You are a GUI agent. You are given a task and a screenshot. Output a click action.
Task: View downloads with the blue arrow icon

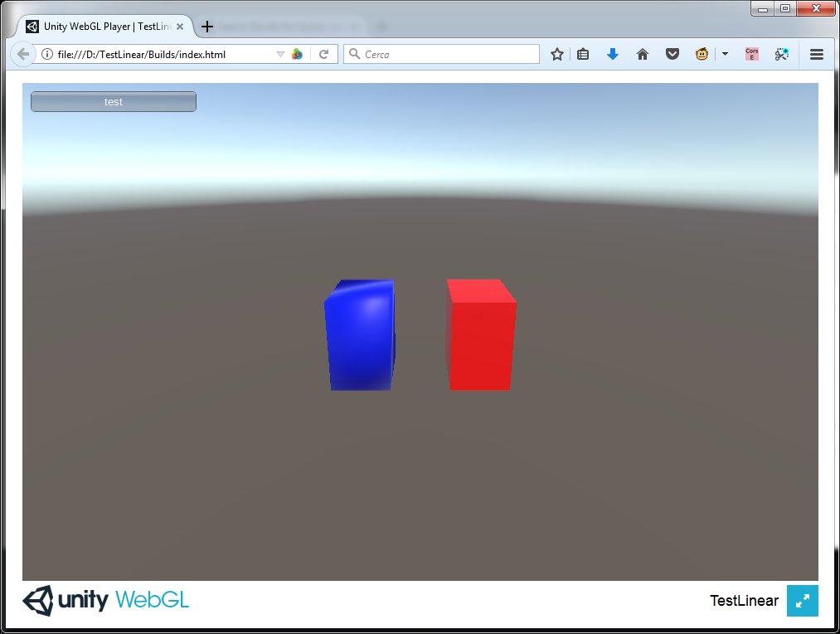tap(613, 53)
